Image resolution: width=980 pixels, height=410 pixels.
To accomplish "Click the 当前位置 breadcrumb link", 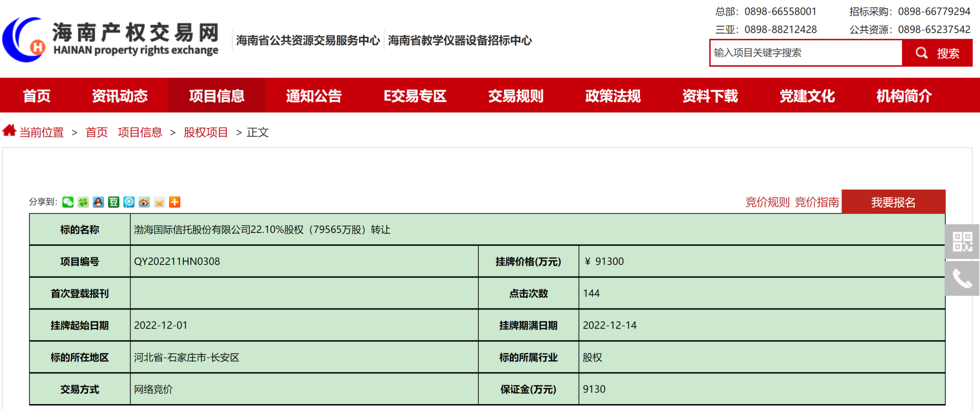I will [42, 132].
